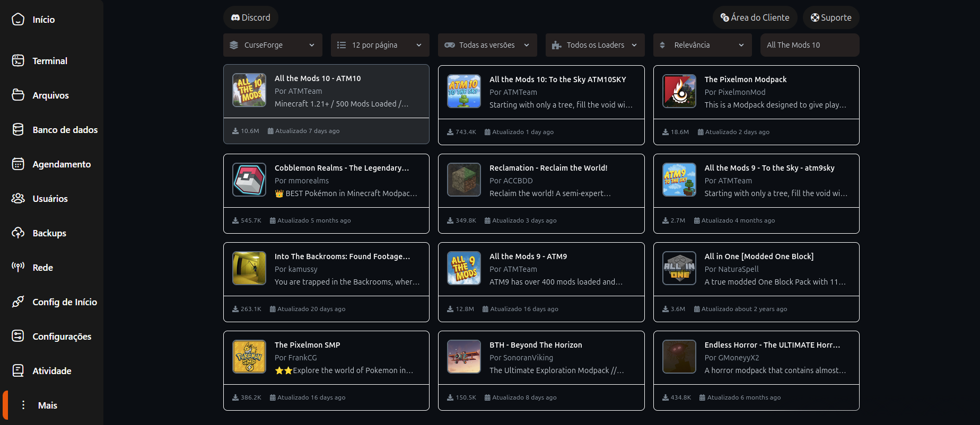
Task: Click the Discord button
Action: pyautogui.click(x=250, y=17)
